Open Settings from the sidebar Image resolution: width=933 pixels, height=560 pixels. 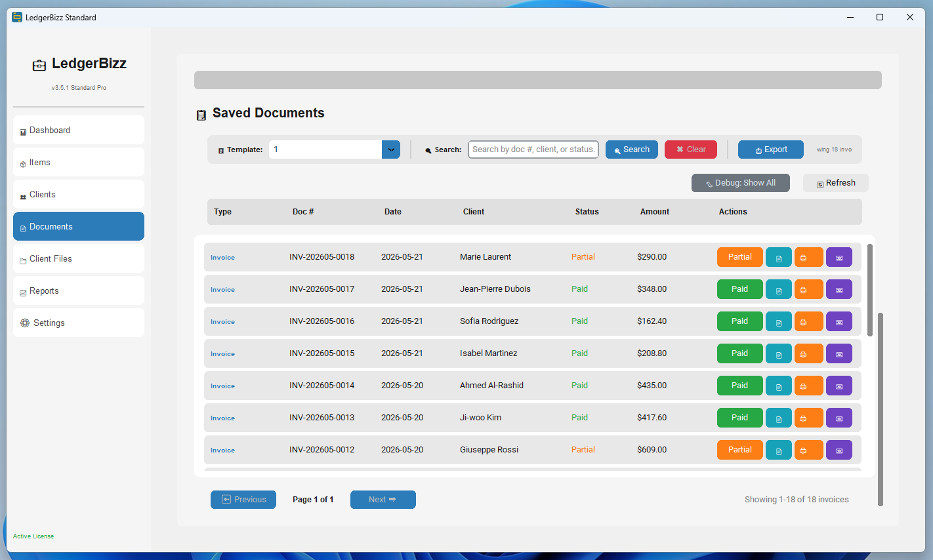click(x=79, y=323)
